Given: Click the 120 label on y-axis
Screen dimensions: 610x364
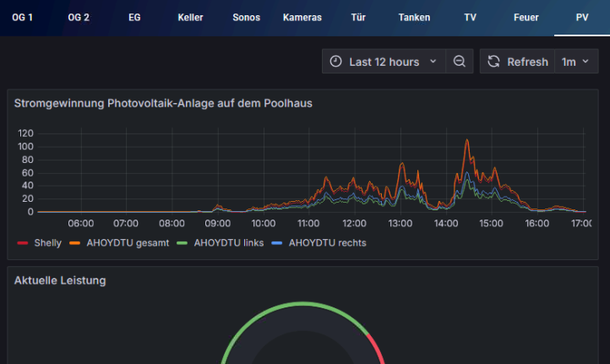Looking at the screenshot, I should tap(25, 133).
